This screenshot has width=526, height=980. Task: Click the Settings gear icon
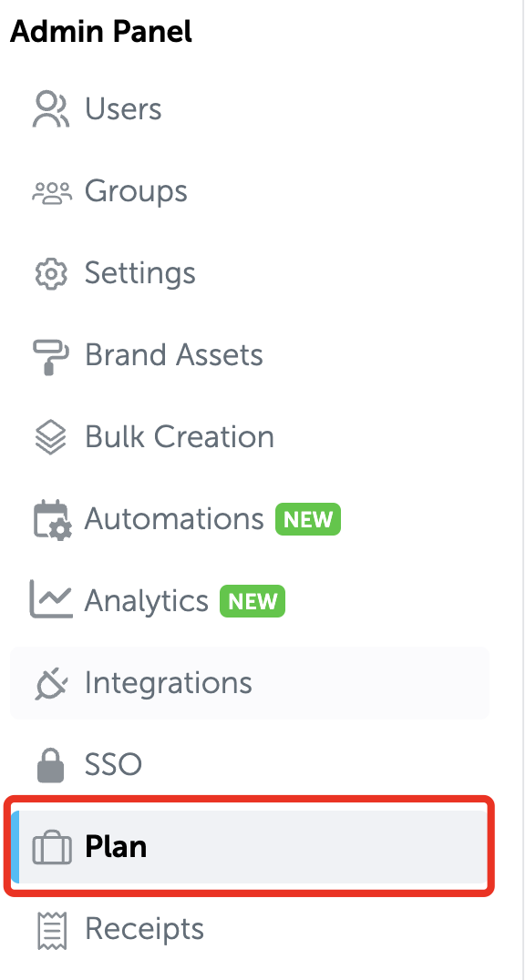(x=51, y=273)
